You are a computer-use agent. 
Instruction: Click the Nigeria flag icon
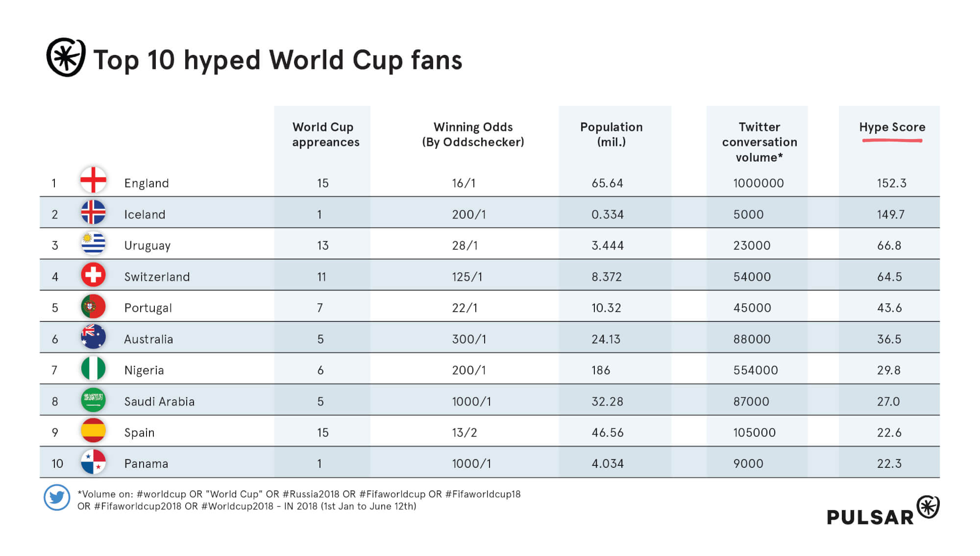[x=93, y=369]
